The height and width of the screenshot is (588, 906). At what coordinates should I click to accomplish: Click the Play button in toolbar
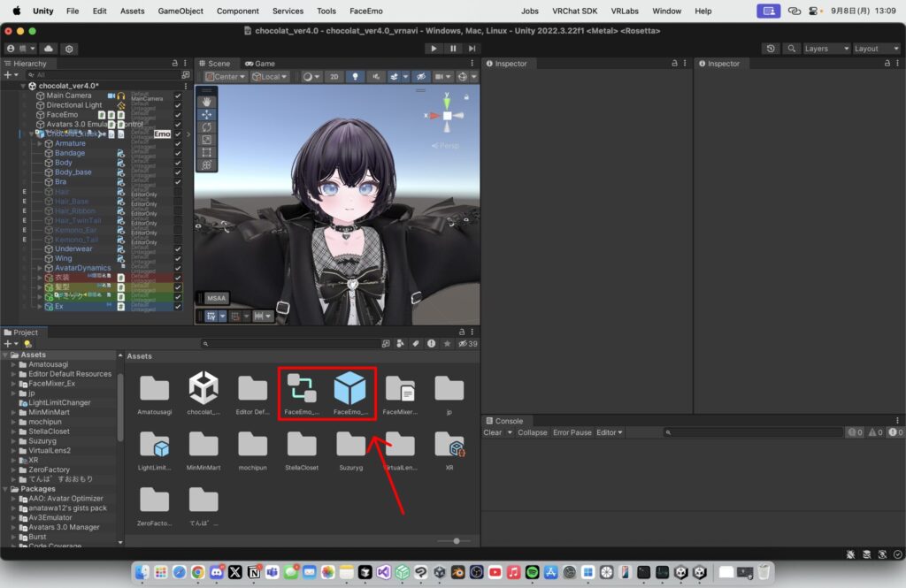[x=434, y=49]
